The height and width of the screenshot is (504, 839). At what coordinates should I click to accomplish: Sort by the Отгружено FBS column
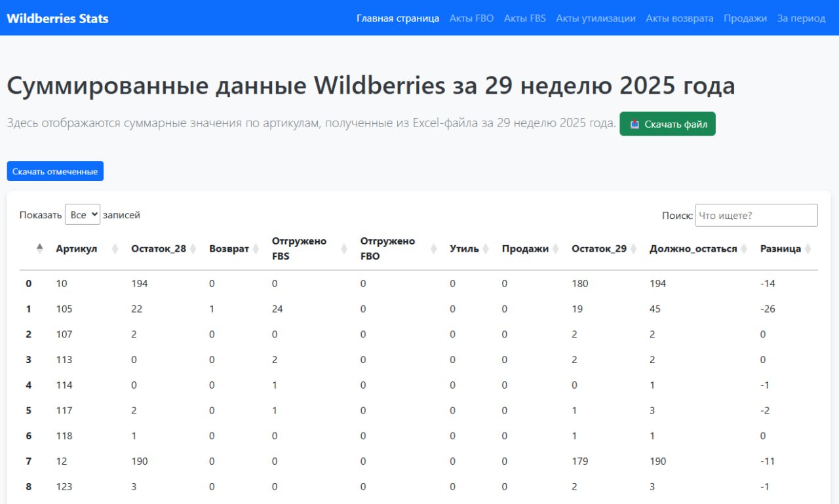point(298,248)
